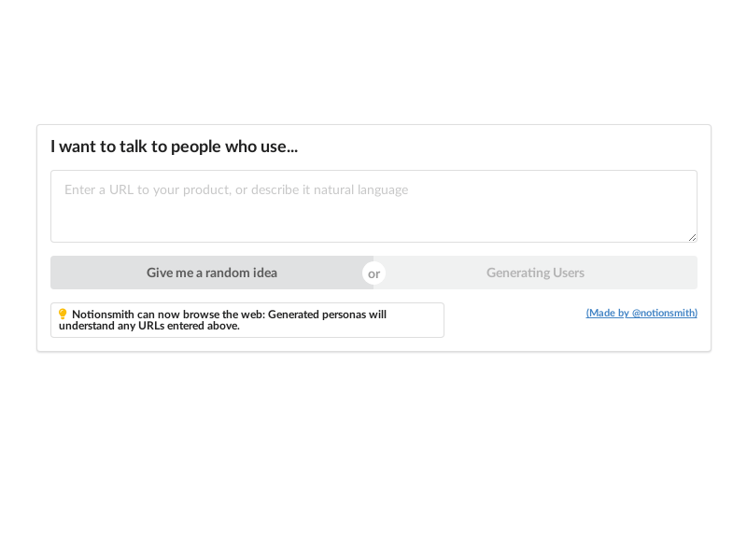This screenshot has width=747, height=560.
Task: Click the word "random" on the idea button
Action: coord(228,273)
